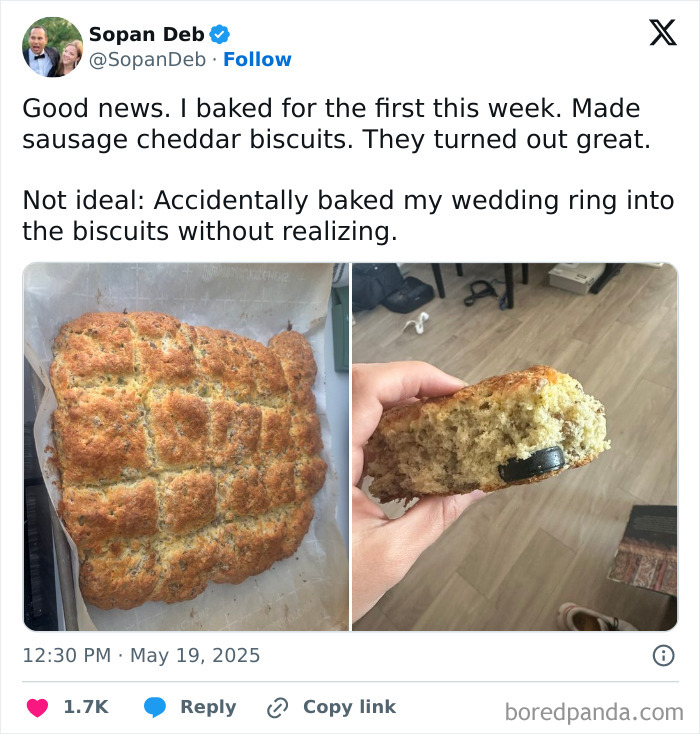Click the X logo icon
Image resolution: width=700 pixels, height=734 pixels.
662,33
